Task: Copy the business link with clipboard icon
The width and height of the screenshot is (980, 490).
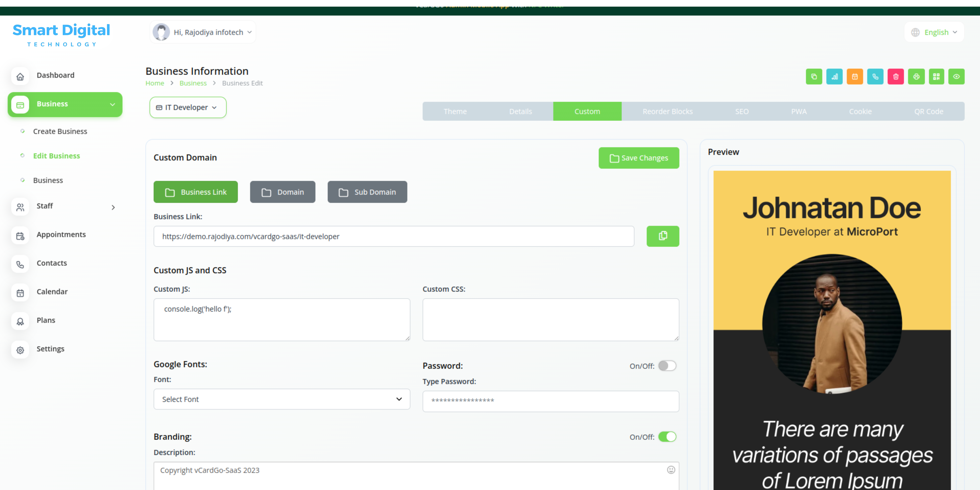Action: tap(663, 236)
